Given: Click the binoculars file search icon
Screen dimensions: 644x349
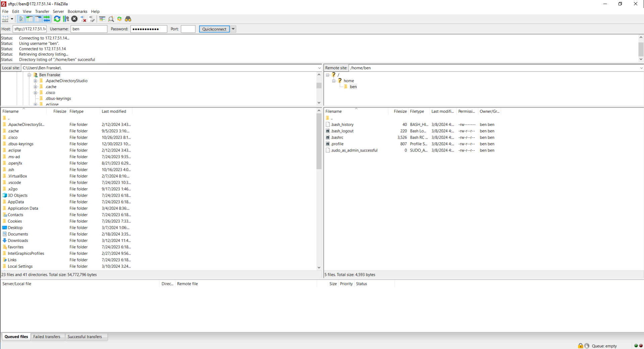Looking at the screenshot, I should [128, 19].
